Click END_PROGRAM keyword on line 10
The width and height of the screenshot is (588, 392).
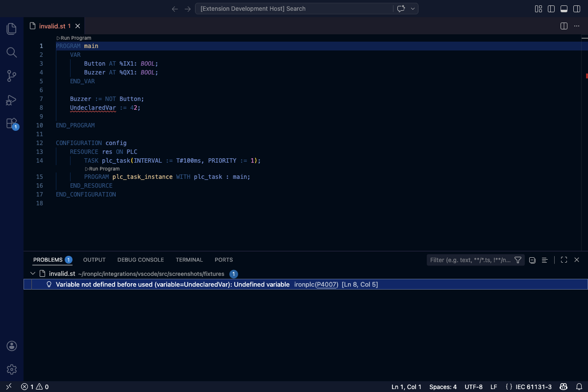point(75,125)
